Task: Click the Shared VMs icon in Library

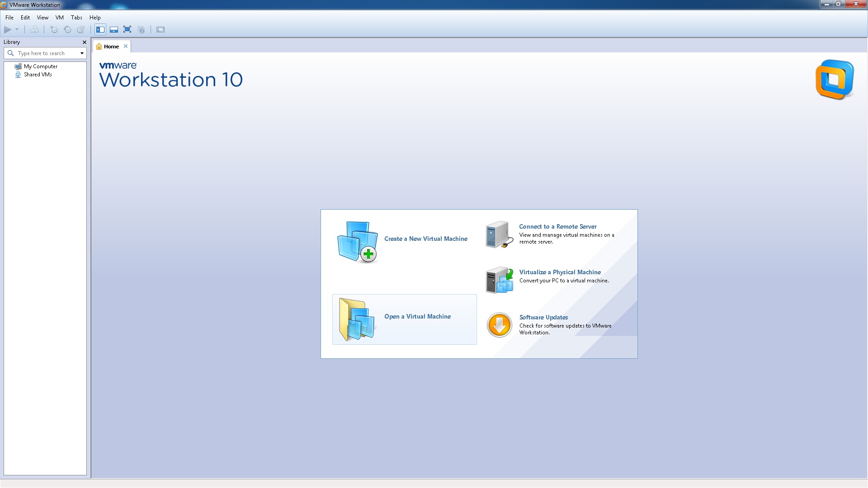Action: click(x=18, y=75)
